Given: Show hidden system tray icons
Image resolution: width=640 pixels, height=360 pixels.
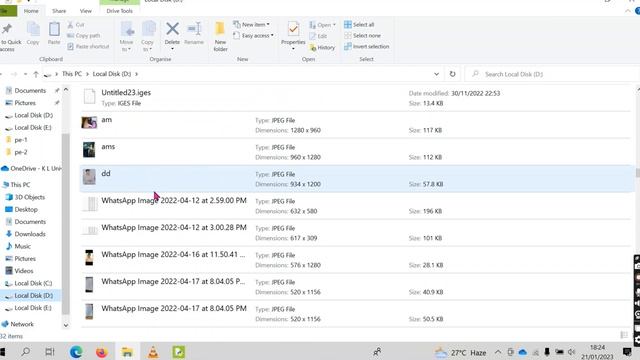Looking at the screenshot, I should click(498, 352).
